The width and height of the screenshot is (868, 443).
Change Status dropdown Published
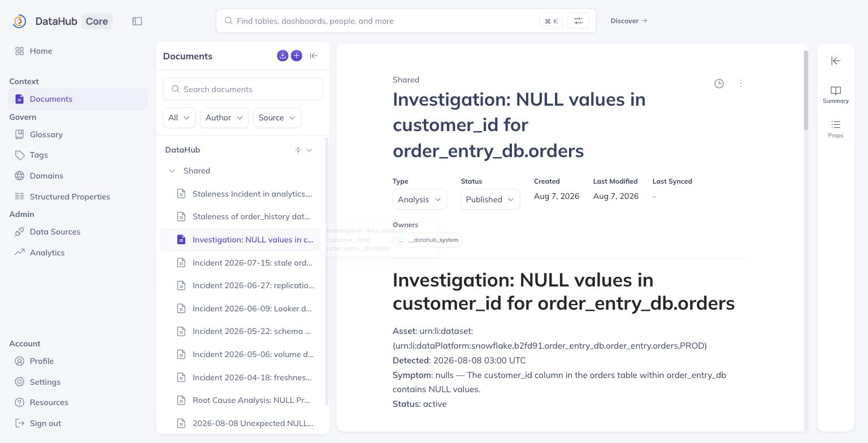pos(490,199)
